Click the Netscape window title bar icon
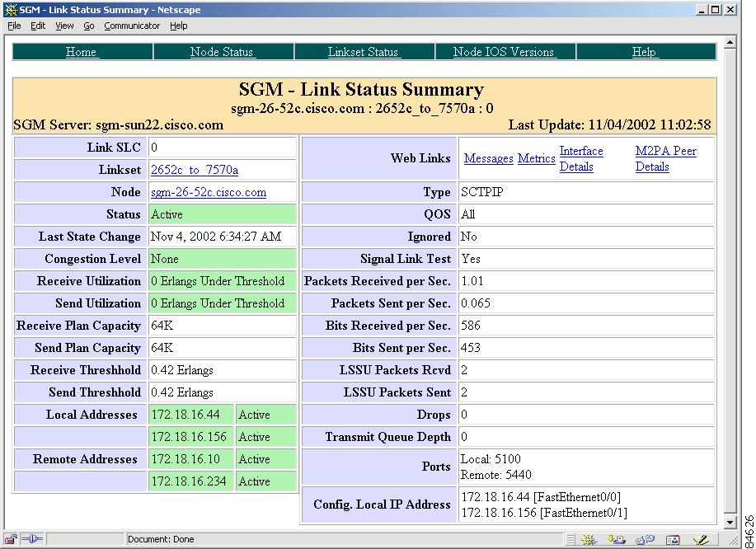756x549 pixels. 10,10
